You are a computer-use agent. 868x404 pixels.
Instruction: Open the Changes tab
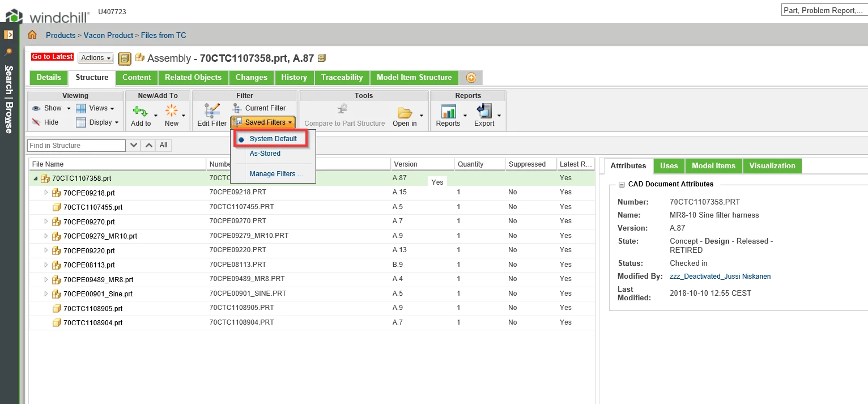(x=252, y=78)
